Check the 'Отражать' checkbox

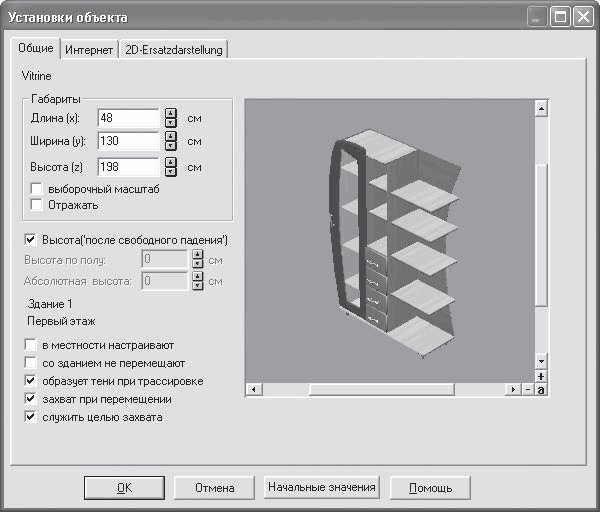click(37, 204)
